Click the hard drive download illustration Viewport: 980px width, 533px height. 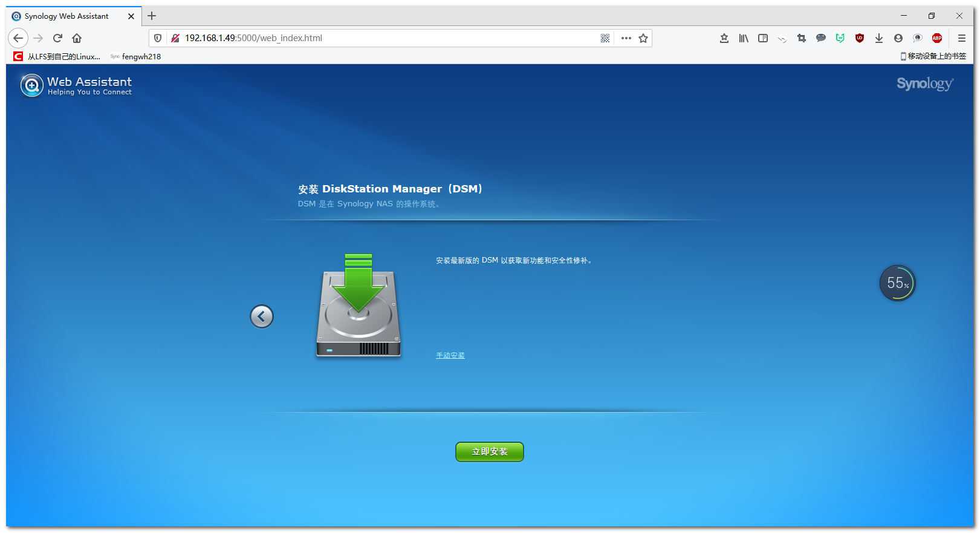point(359,306)
